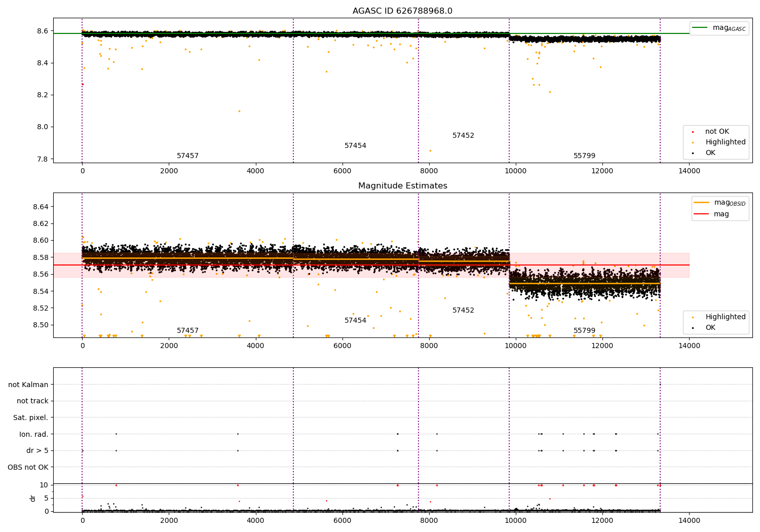Click the 8.56 tick label on middle plot

pos(41,275)
